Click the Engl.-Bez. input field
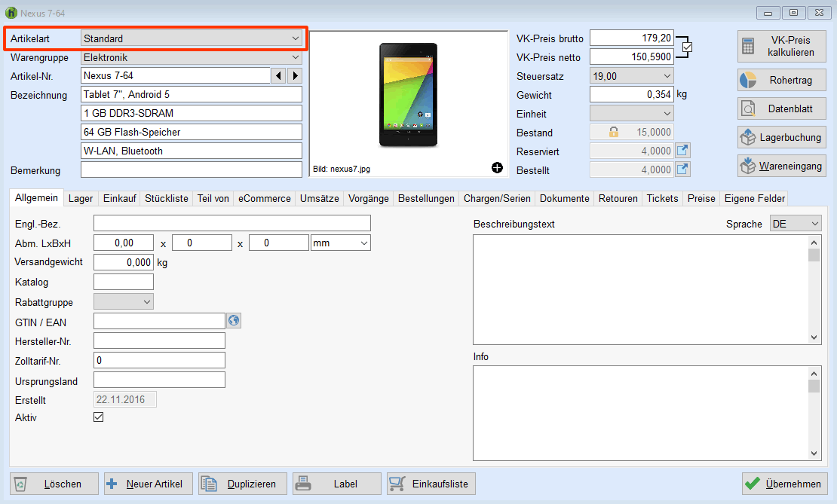 [x=231, y=223]
